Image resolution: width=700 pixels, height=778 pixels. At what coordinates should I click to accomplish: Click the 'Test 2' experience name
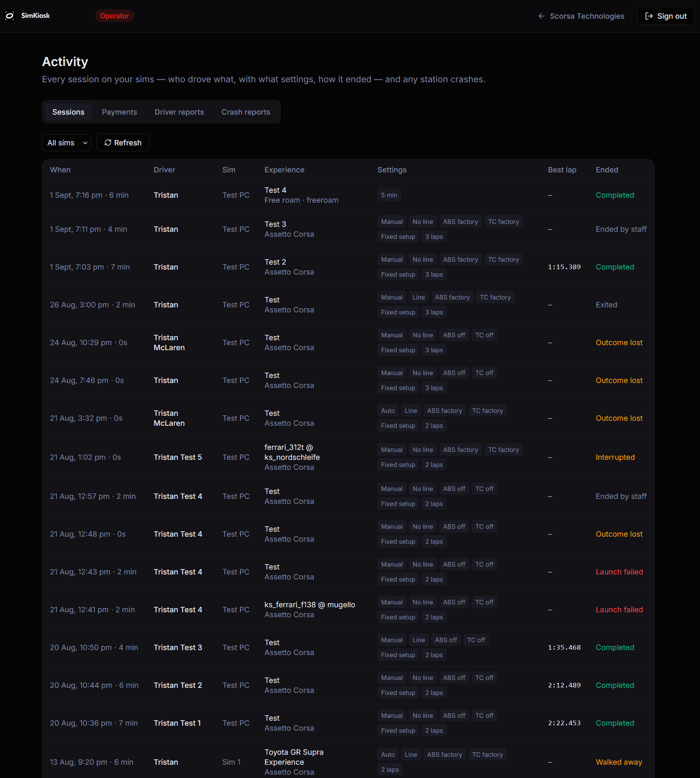(x=275, y=262)
